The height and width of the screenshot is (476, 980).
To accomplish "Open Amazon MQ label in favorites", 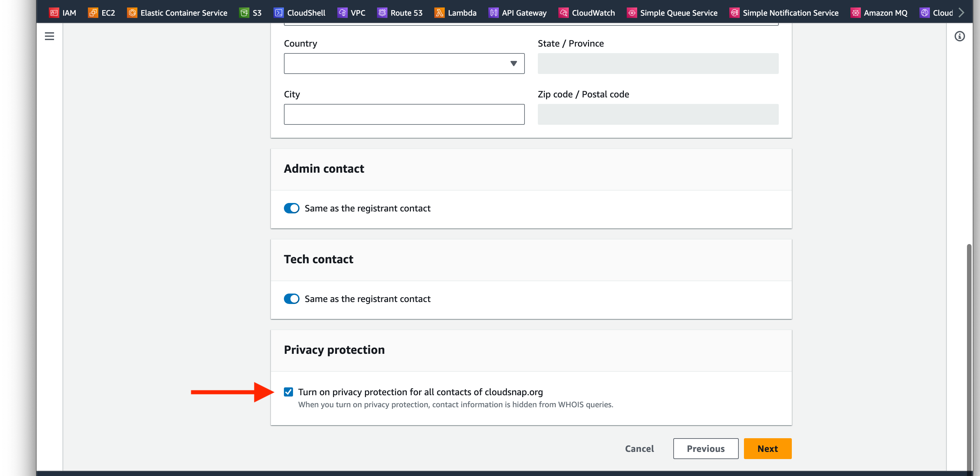I will pyautogui.click(x=885, y=13).
